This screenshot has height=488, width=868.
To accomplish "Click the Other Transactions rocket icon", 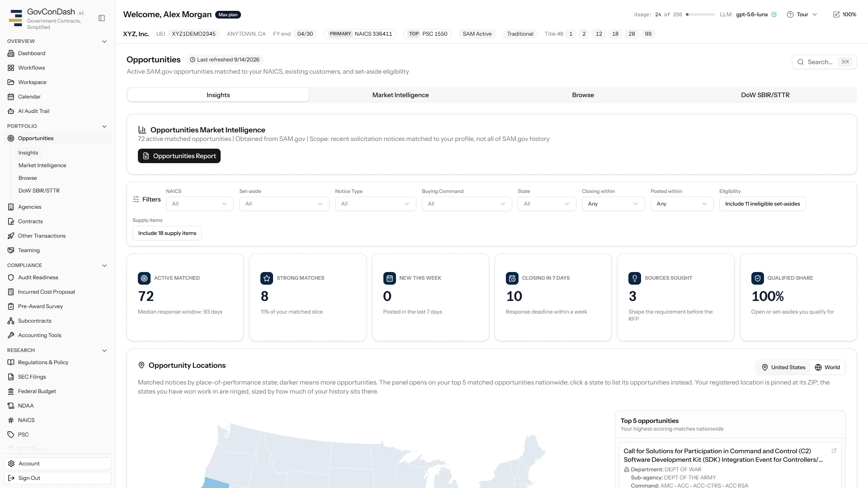I will pyautogui.click(x=11, y=236).
